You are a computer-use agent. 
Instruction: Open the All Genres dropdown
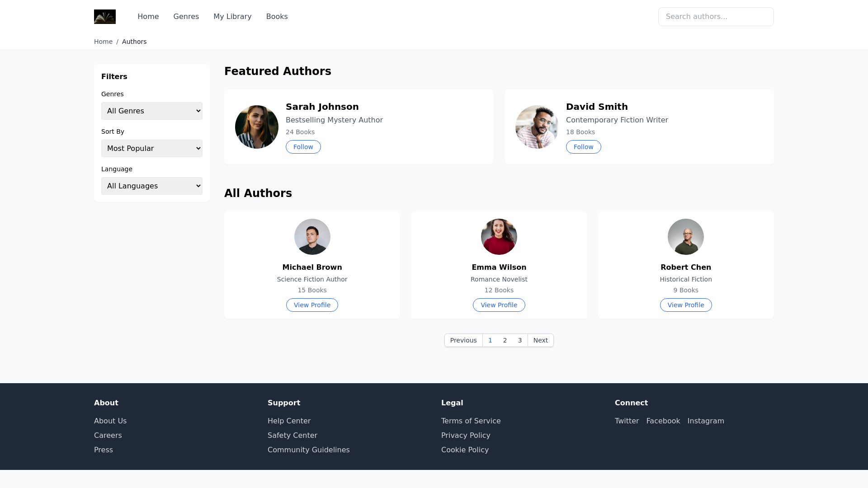coord(151,111)
